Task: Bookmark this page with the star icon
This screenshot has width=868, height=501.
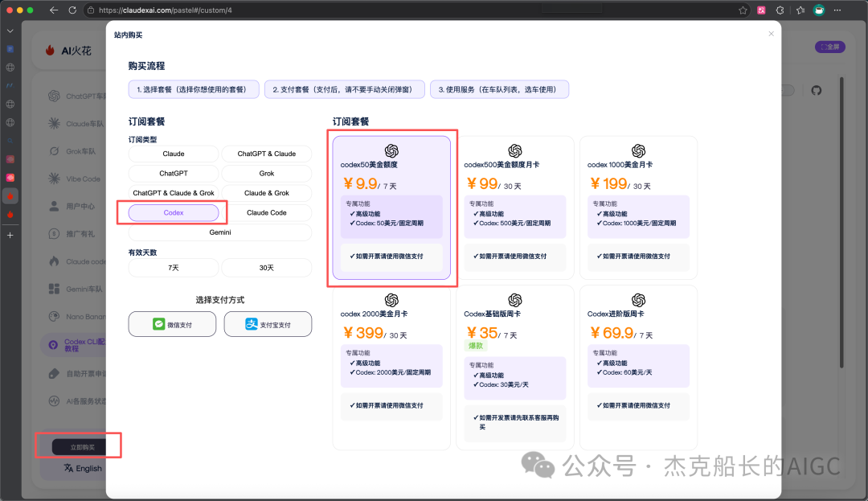Action: point(743,10)
